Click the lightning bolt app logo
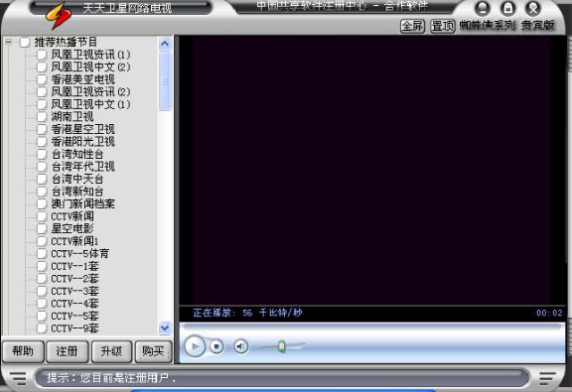The image size is (572, 392). coord(58,16)
